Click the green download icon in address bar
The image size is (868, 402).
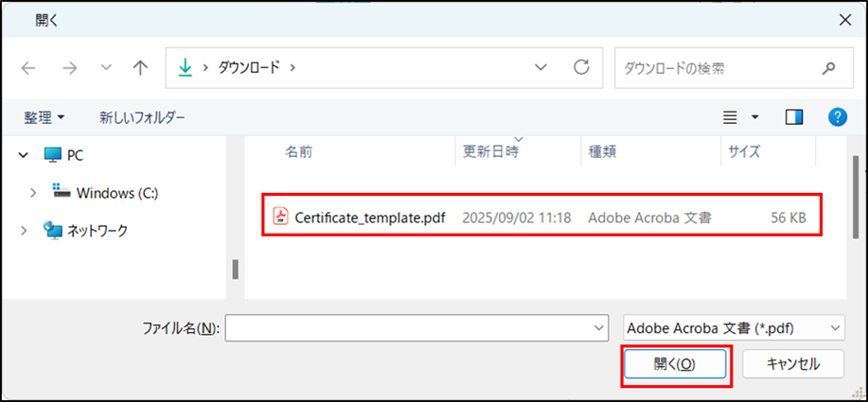tap(185, 68)
